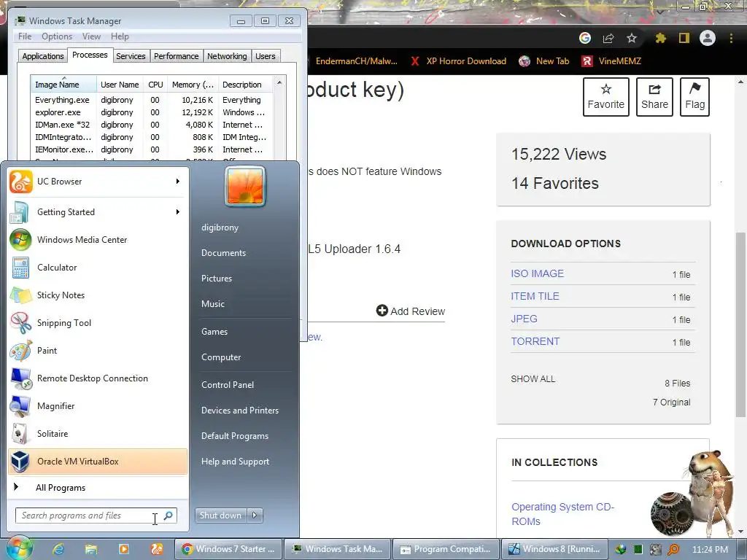
Task: Launch the Snipping Tool
Action: click(x=98, y=322)
